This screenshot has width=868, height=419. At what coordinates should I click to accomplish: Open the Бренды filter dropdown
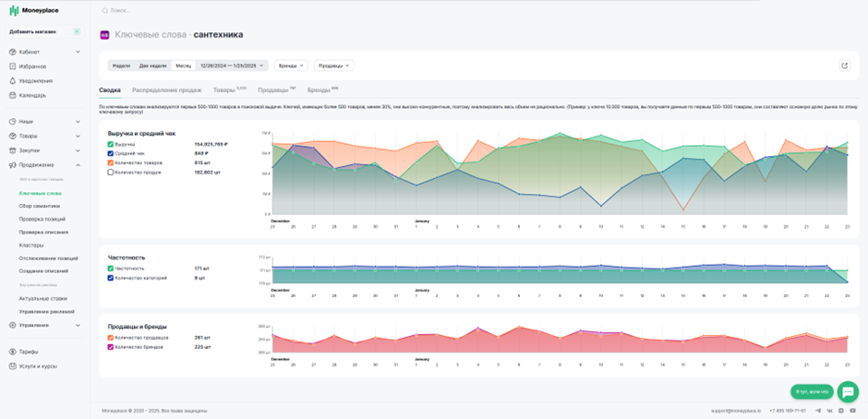pos(291,66)
